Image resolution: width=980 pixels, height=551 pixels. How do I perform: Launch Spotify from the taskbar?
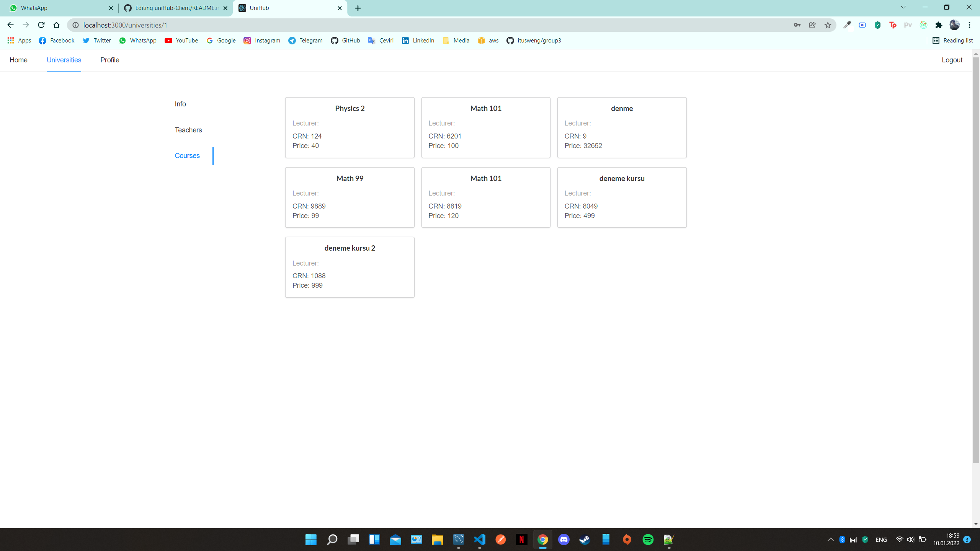648,540
